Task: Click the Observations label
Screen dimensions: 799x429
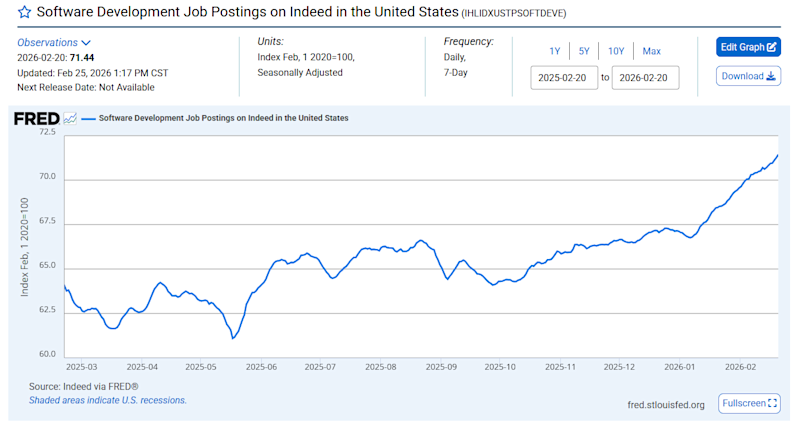Action: (47, 43)
